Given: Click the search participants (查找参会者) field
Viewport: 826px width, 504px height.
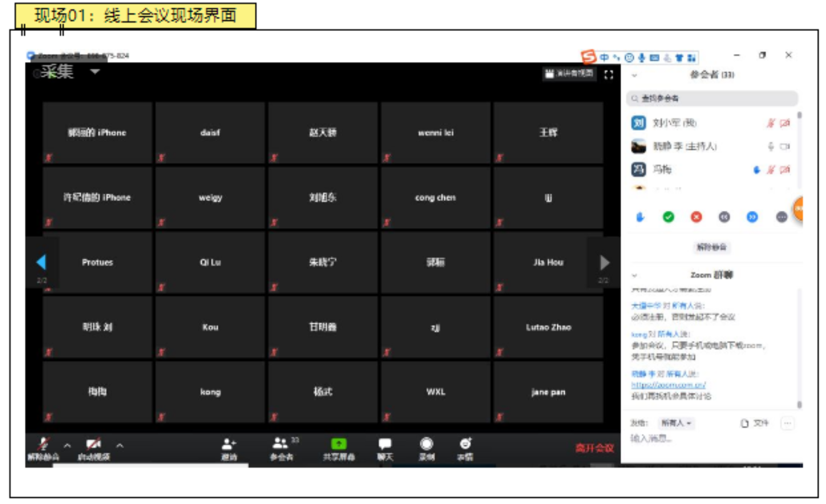Looking at the screenshot, I should click(x=711, y=99).
